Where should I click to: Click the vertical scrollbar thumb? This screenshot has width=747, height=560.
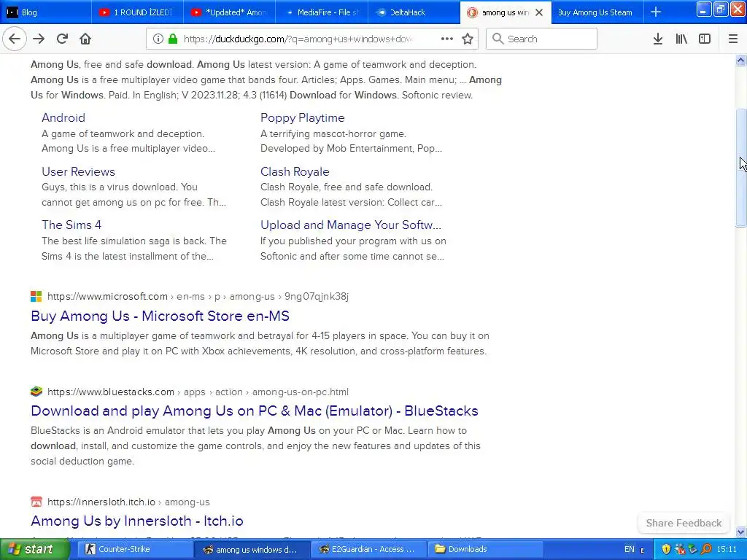740,168
